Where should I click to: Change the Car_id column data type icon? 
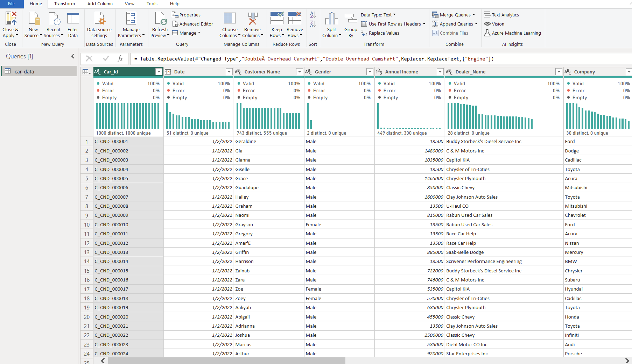click(x=98, y=72)
